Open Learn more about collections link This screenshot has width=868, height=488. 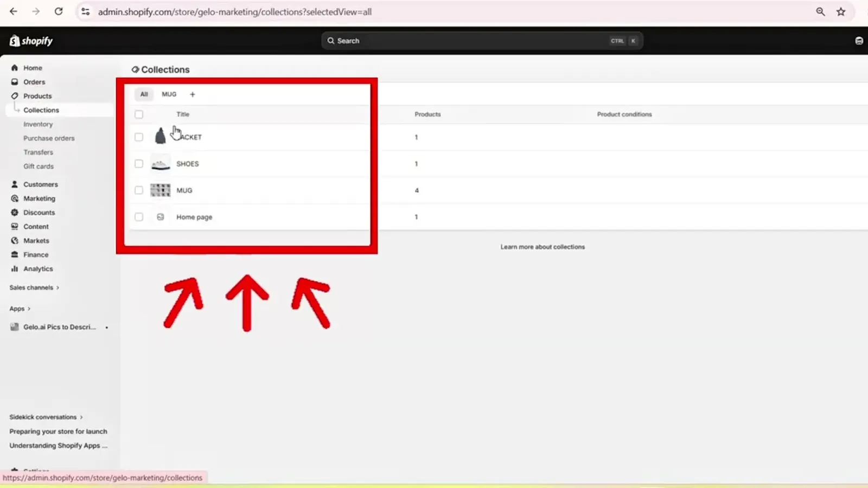click(x=542, y=247)
